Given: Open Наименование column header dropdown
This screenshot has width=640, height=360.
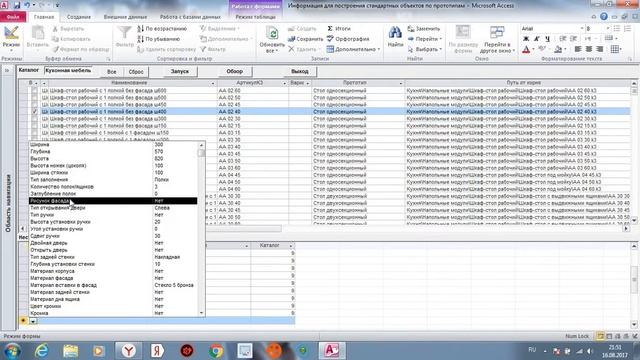Looking at the screenshot, I should tap(213, 83).
